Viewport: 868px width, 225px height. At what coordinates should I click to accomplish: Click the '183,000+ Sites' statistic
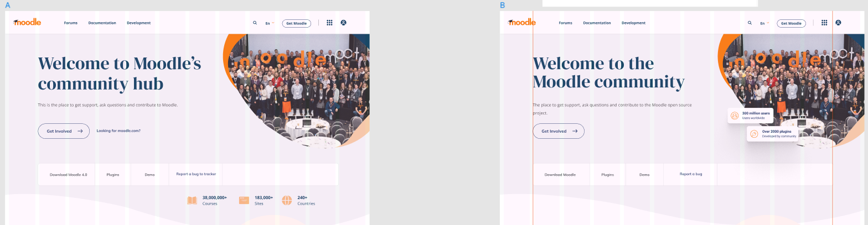256,200
